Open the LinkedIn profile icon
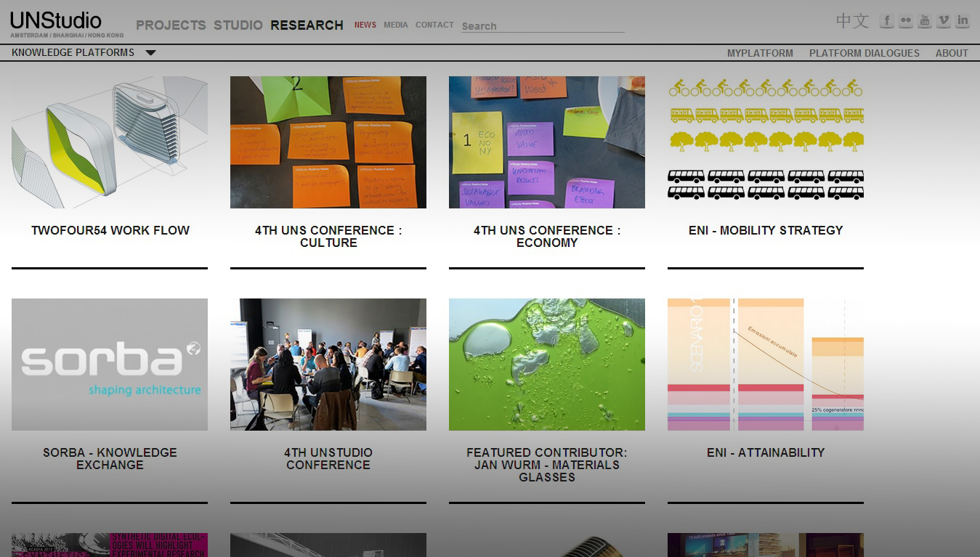Image resolution: width=980 pixels, height=557 pixels. coord(962,20)
